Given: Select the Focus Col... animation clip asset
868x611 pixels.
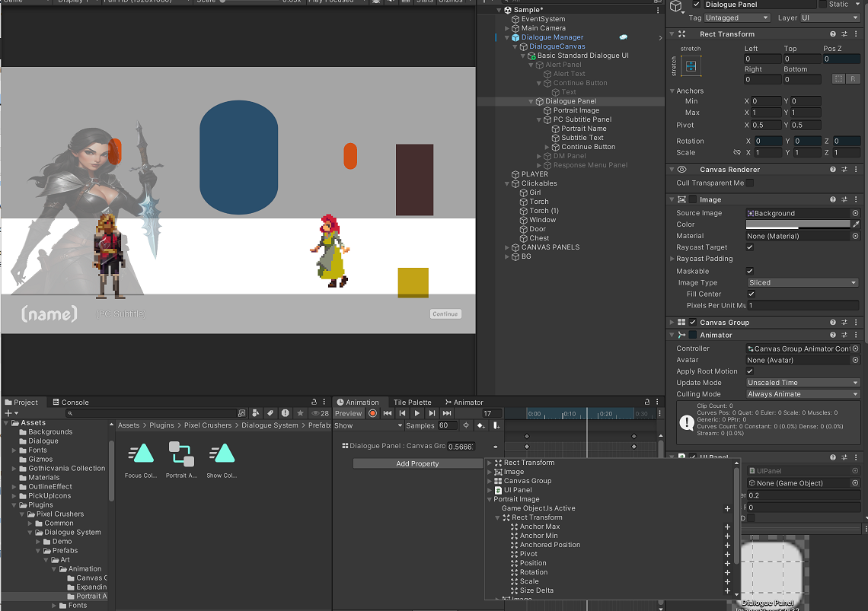Looking at the screenshot, I should tap(141, 460).
